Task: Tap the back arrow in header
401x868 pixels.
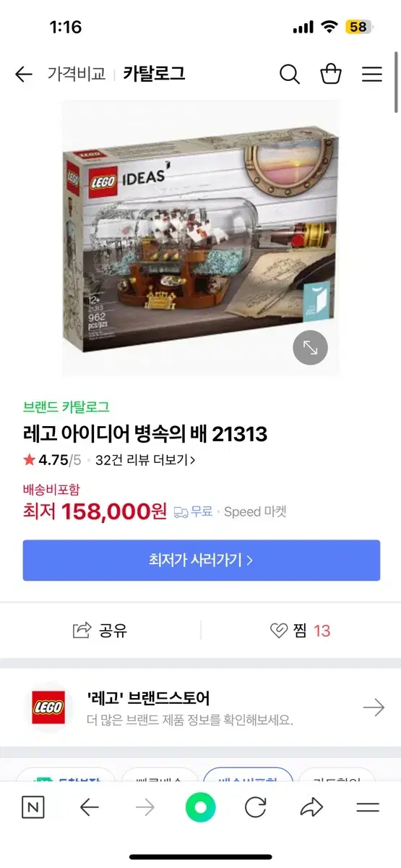Action: (24, 74)
